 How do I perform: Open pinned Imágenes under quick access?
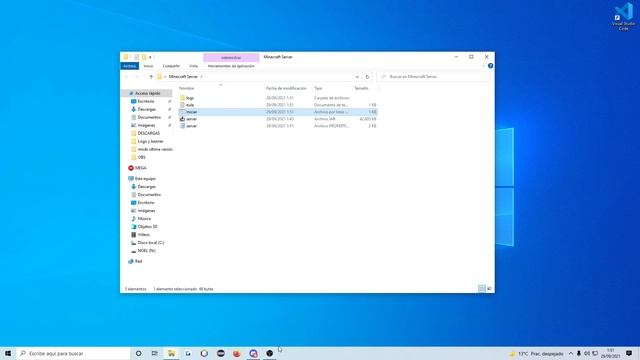pos(146,125)
